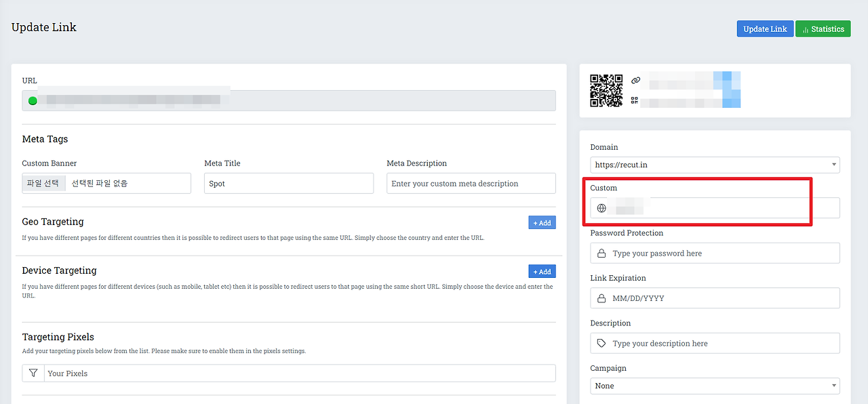
Task: Open the Domain dropdown showing https://recut.in
Action: 715,165
